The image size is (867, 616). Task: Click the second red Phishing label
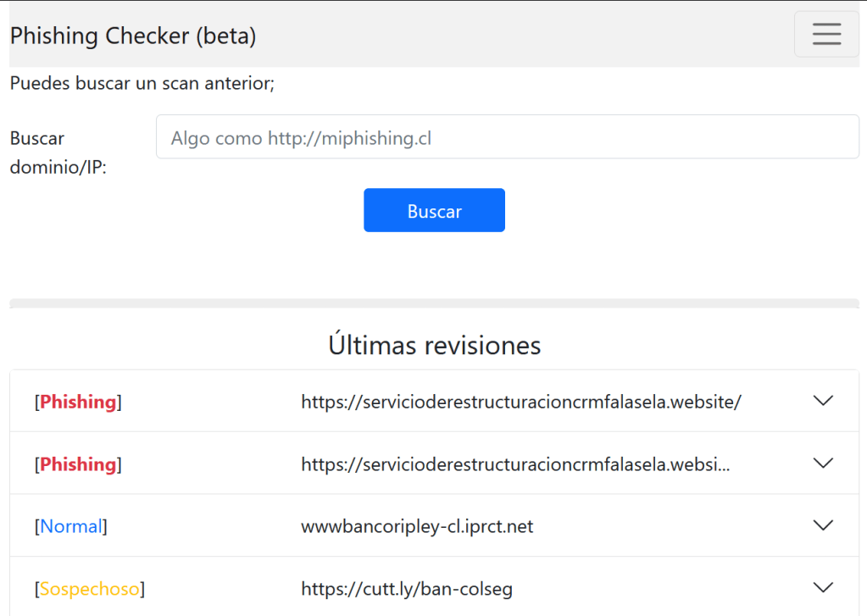tap(78, 464)
